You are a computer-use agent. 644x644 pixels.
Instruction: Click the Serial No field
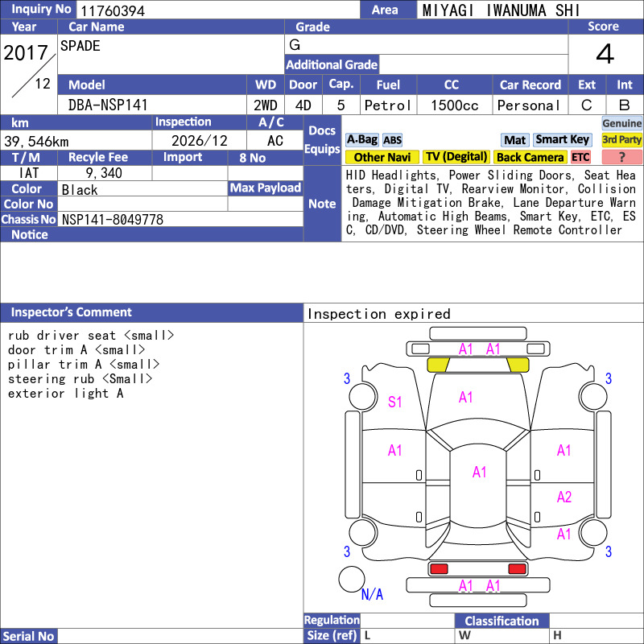click(180, 636)
